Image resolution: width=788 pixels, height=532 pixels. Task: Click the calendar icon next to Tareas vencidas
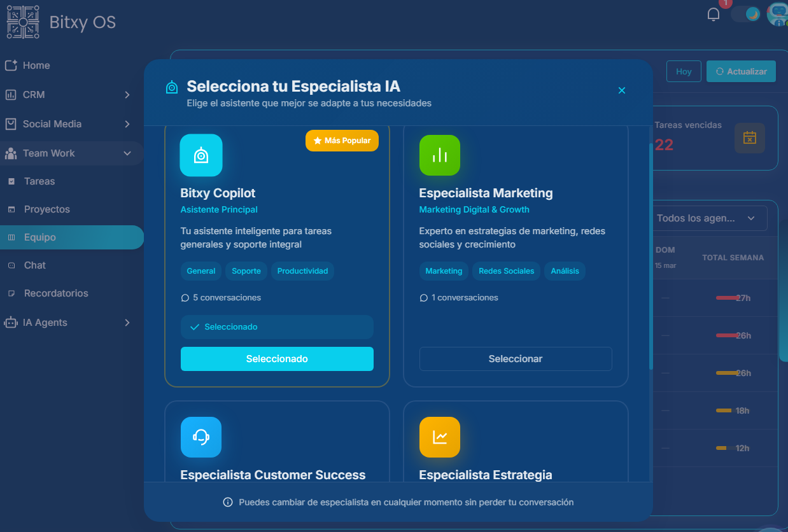[750, 138]
